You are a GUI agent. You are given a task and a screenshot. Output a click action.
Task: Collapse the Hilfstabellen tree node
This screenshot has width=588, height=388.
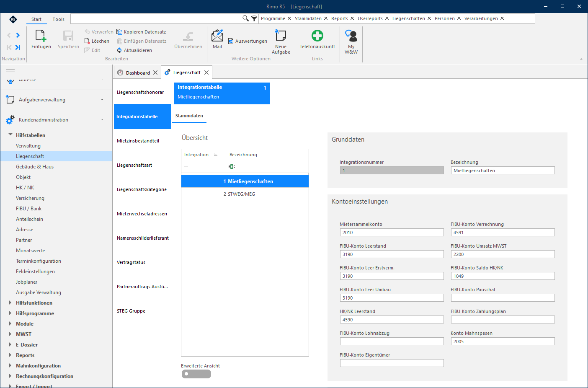[x=10, y=135]
